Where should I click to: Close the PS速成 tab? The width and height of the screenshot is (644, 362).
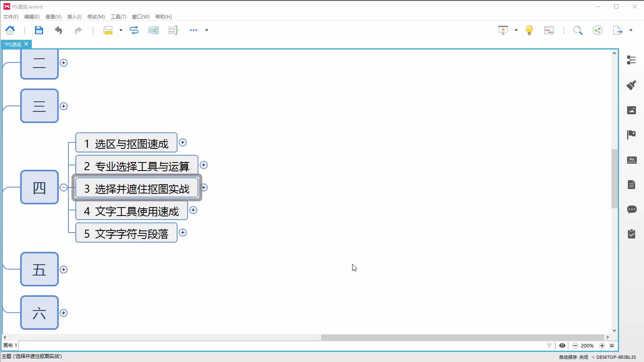[x=26, y=44]
